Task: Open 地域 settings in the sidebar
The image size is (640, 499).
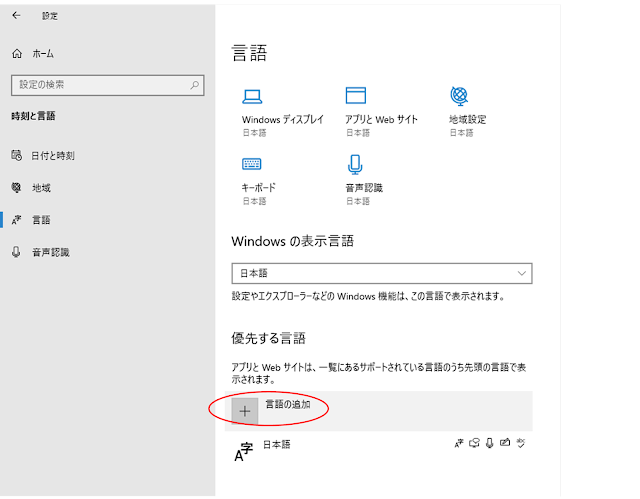Action: coord(41,188)
